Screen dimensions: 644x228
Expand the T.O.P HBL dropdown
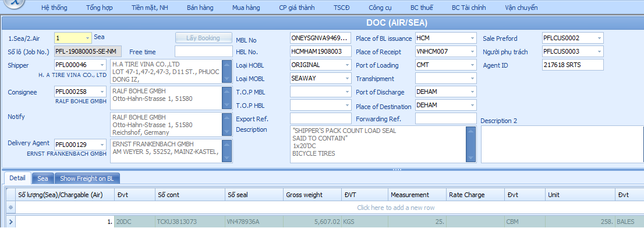(x=348, y=105)
